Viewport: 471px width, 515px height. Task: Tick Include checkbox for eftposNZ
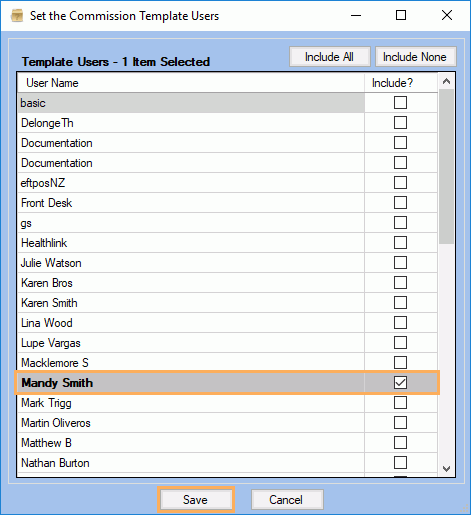click(400, 183)
